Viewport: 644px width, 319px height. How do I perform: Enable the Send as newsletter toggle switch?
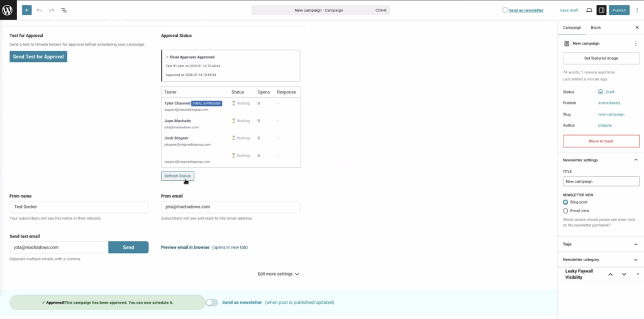212,303
